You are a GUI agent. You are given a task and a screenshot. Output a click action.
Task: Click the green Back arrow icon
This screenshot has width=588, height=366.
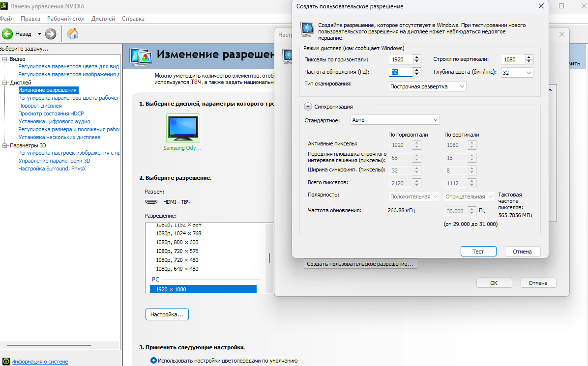7,34
